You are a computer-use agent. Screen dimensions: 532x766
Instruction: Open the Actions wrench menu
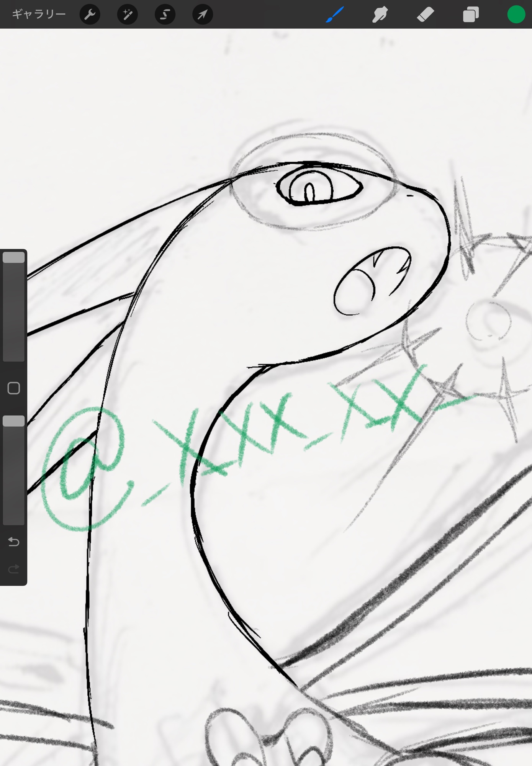tap(90, 15)
